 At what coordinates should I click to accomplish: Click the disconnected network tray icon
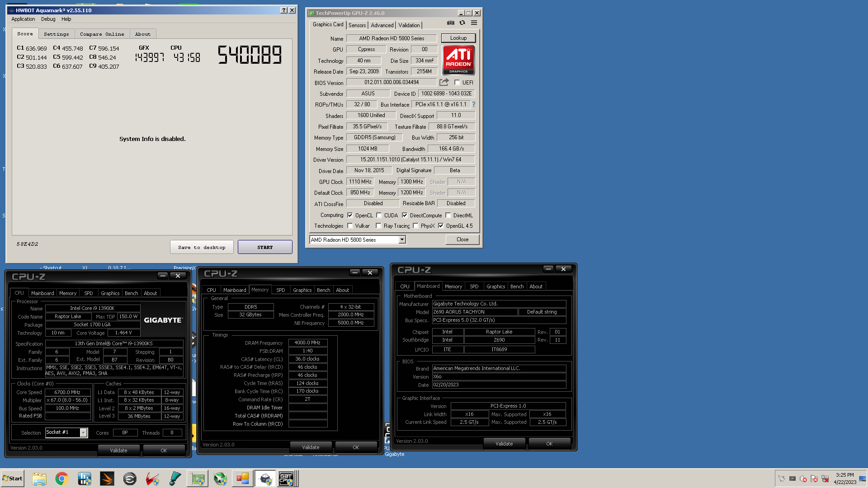coord(825,479)
